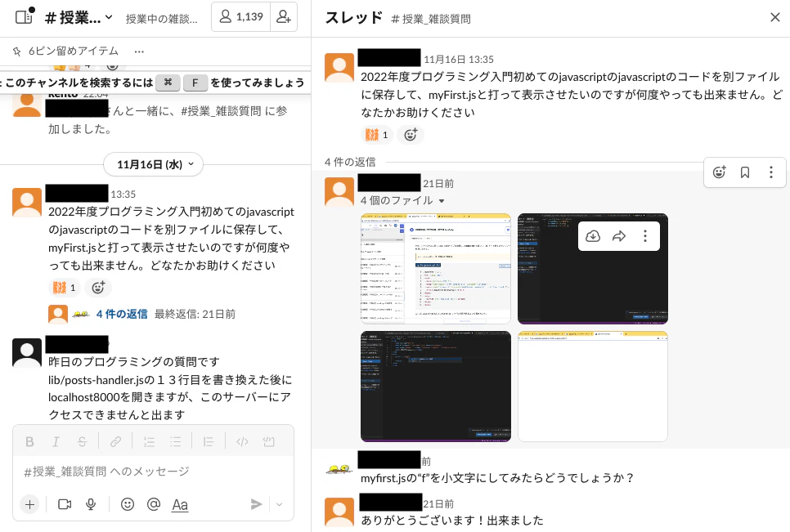Toggle the Aa formatting toolbar
Screen dimensions: 790x532
(x=180, y=504)
